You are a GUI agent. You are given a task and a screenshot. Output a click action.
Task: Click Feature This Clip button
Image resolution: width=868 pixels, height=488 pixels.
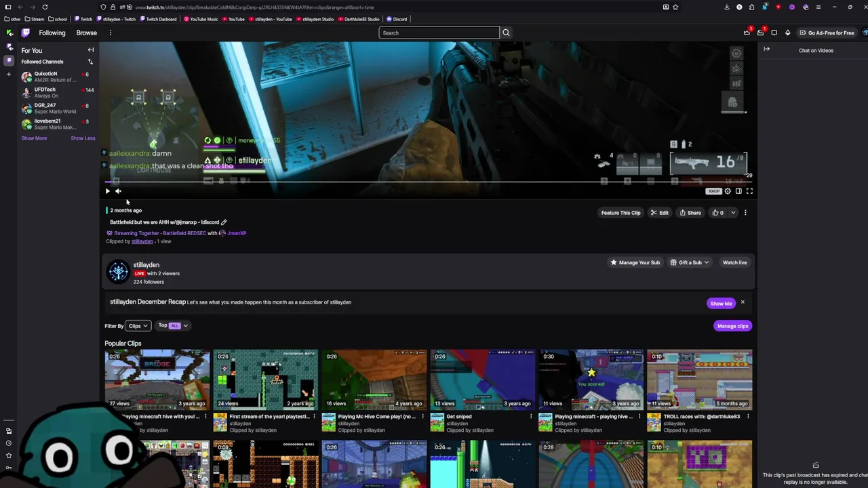pos(620,213)
